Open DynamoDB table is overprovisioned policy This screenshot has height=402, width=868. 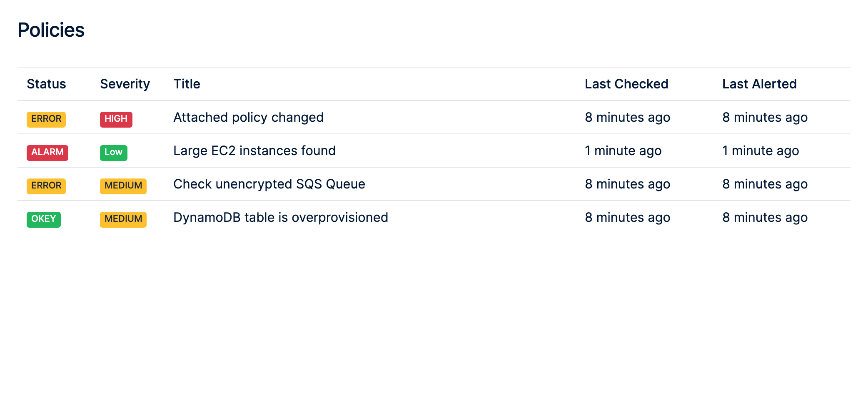281,218
